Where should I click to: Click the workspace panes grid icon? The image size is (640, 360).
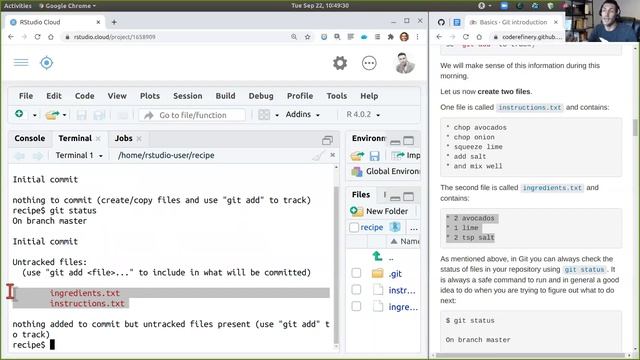pos(264,115)
